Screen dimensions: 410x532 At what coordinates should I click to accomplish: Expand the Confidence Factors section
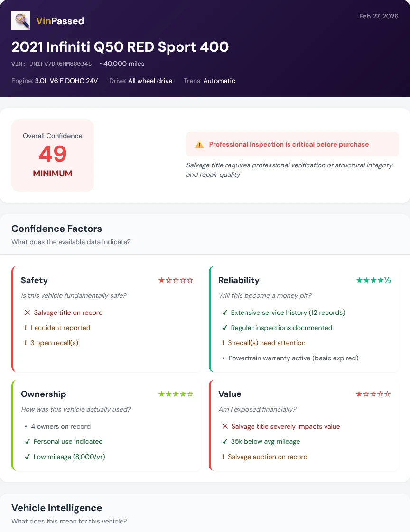[x=56, y=229]
